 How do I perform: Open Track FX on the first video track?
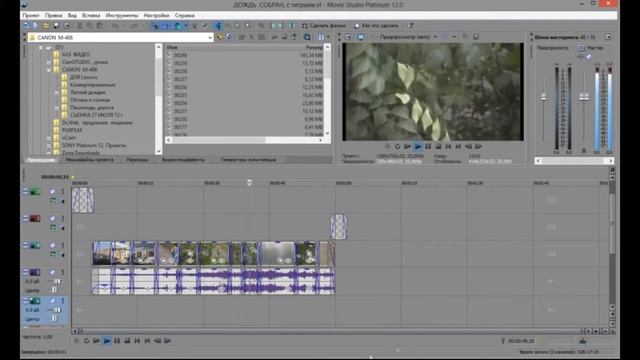(53, 191)
